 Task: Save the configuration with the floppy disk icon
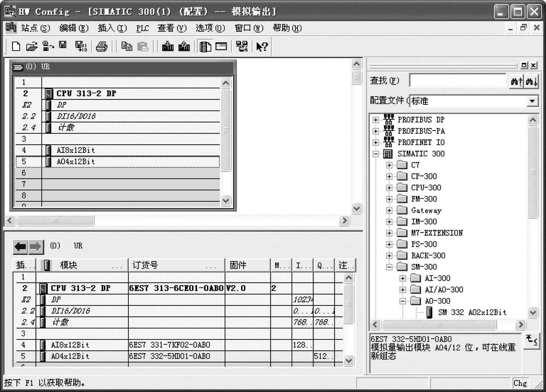[63, 45]
